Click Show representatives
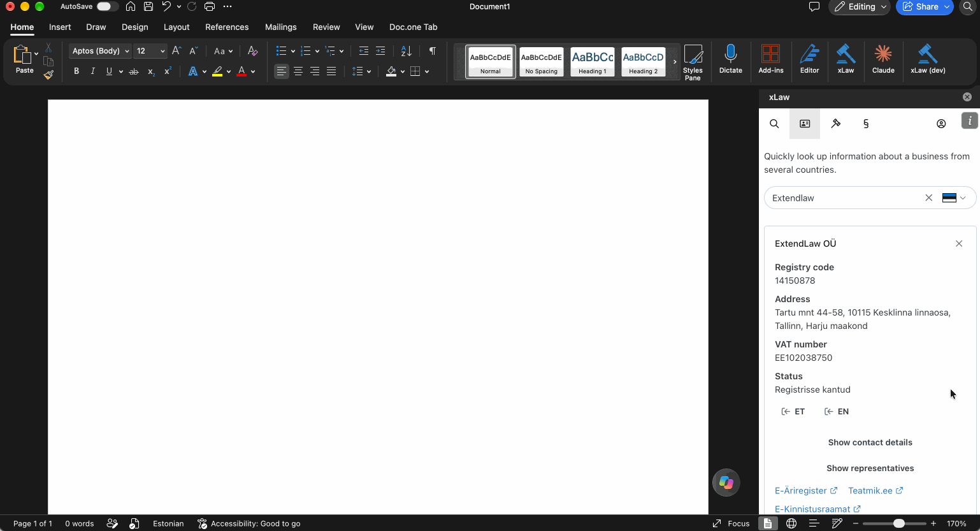The height and width of the screenshot is (531, 980). click(x=870, y=468)
